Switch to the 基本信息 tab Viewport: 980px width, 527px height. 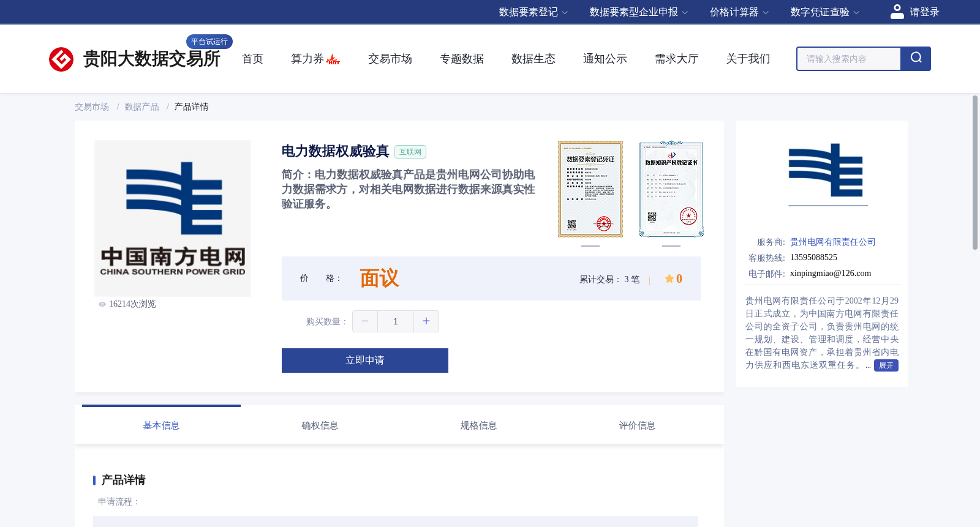[161, 425]
